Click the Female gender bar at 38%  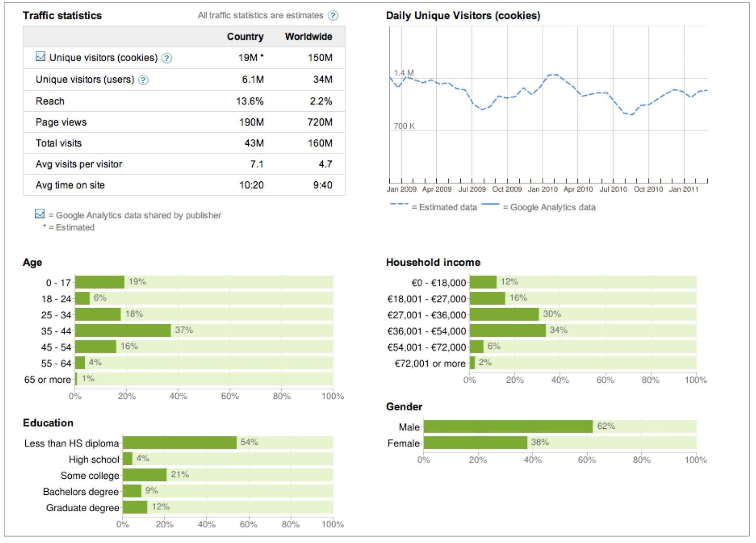pos(475,443)
